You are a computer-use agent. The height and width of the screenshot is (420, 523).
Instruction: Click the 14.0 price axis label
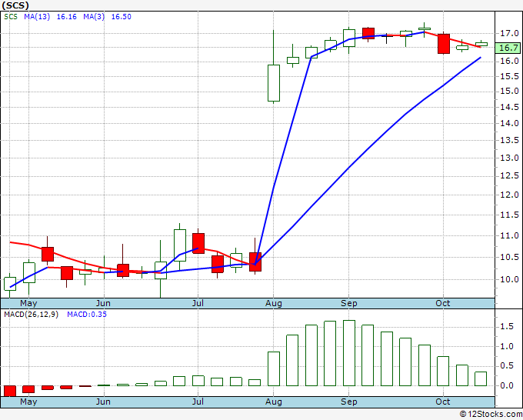click(x=509, y=123)
